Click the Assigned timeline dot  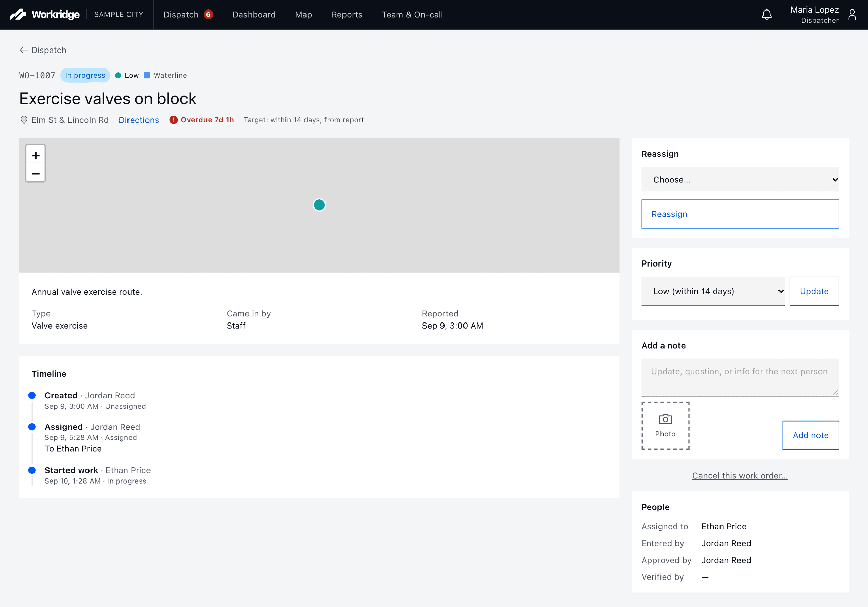32,427
